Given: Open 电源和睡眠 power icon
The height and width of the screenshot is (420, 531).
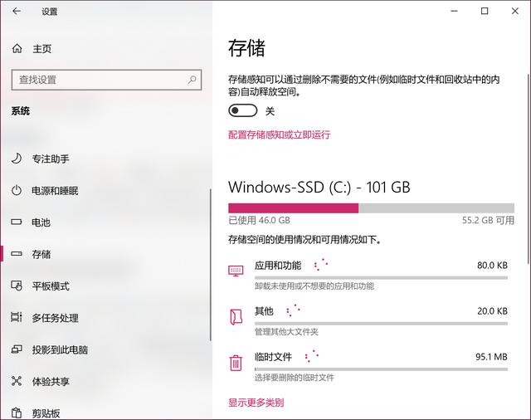Looking at the screenshot, I should coord(17,190).
